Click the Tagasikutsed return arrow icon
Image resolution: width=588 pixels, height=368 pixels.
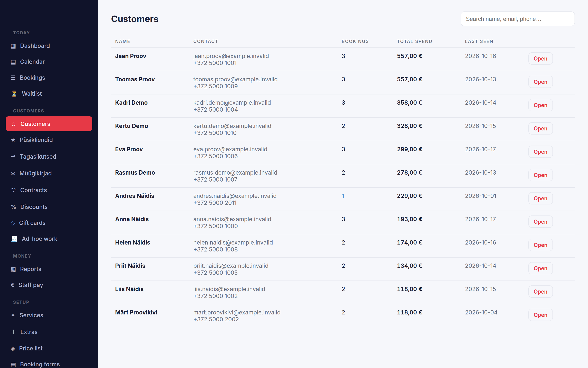[x=13, y=156]
